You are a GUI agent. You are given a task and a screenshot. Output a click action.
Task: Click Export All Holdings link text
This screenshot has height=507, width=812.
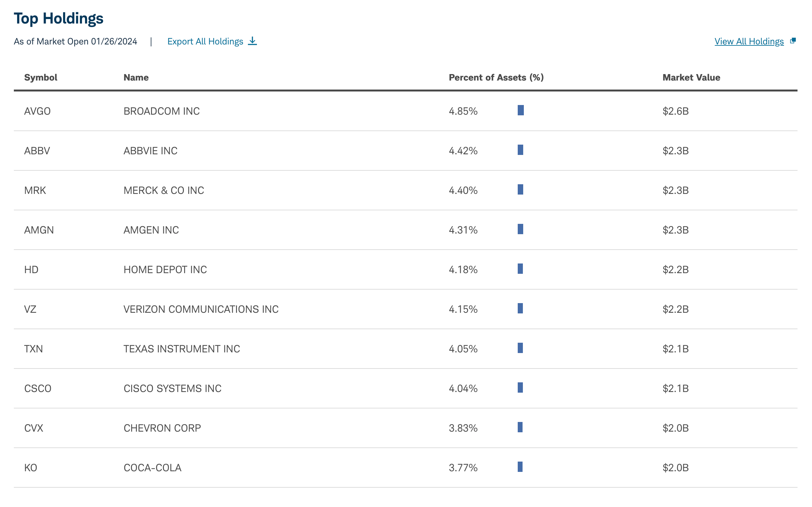(x=205, y=42)
